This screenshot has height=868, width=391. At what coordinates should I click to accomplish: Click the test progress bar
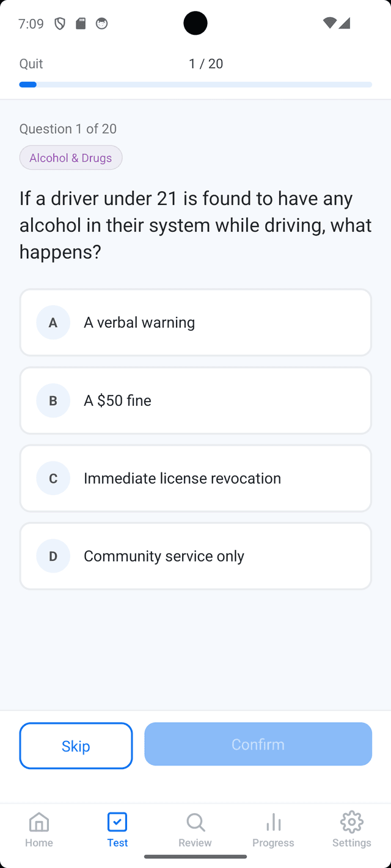point(195,84)
